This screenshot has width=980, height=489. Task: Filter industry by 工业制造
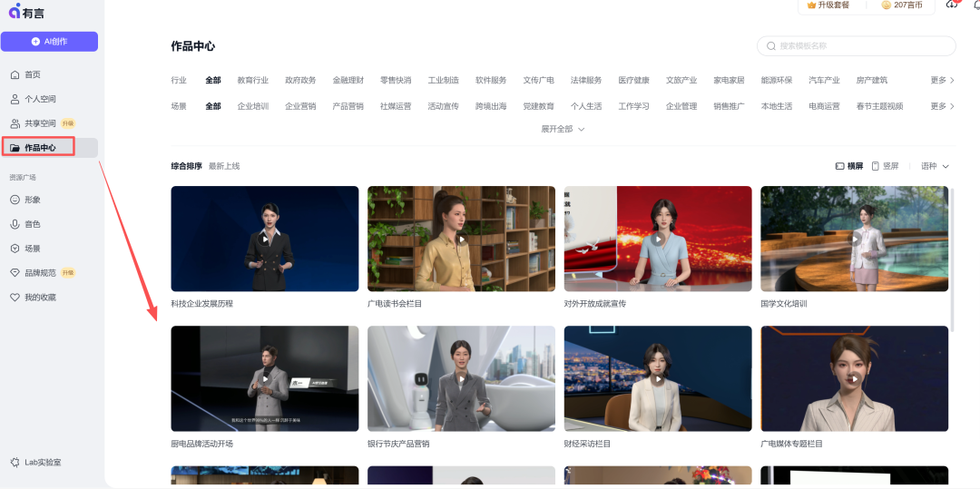[443, 81]
